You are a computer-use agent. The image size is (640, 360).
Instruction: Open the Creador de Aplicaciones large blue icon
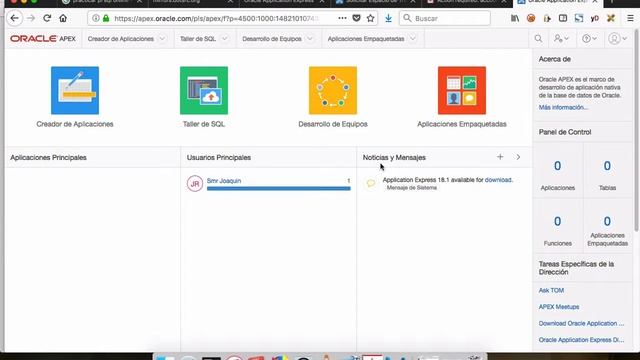(x=75, y=90)
